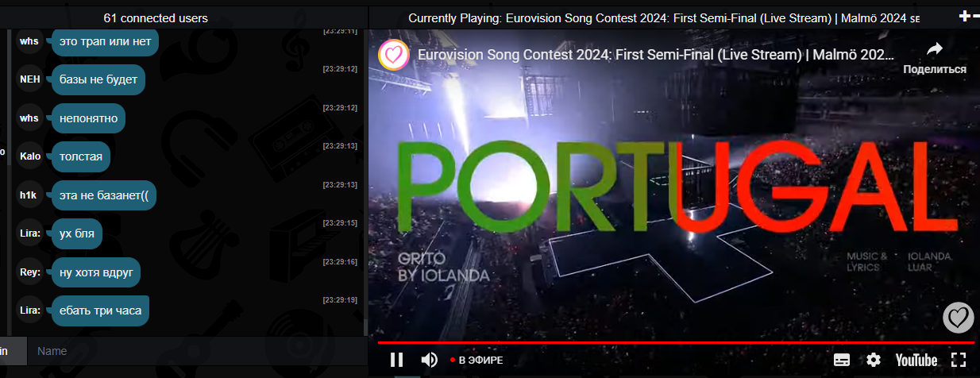This screenshot has height=378, width=980.
Task: Select the message "это трап или нет"
Action: click(x=105, y=40)
